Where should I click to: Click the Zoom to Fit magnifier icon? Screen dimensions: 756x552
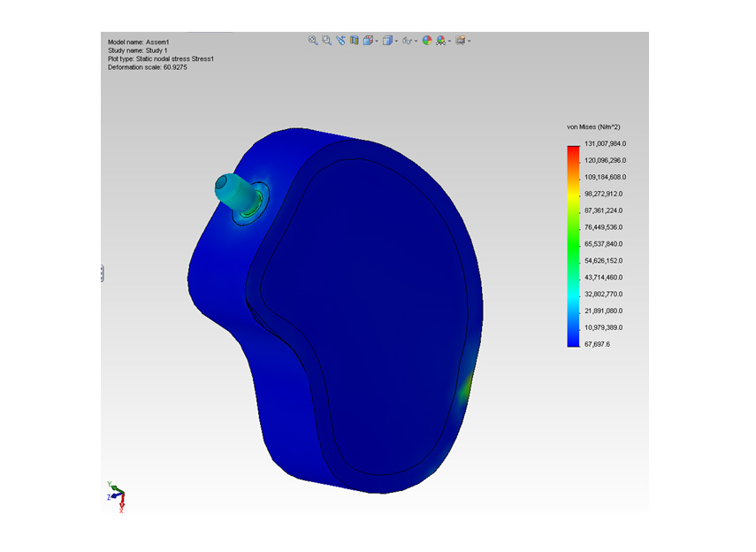coord(313,41)
